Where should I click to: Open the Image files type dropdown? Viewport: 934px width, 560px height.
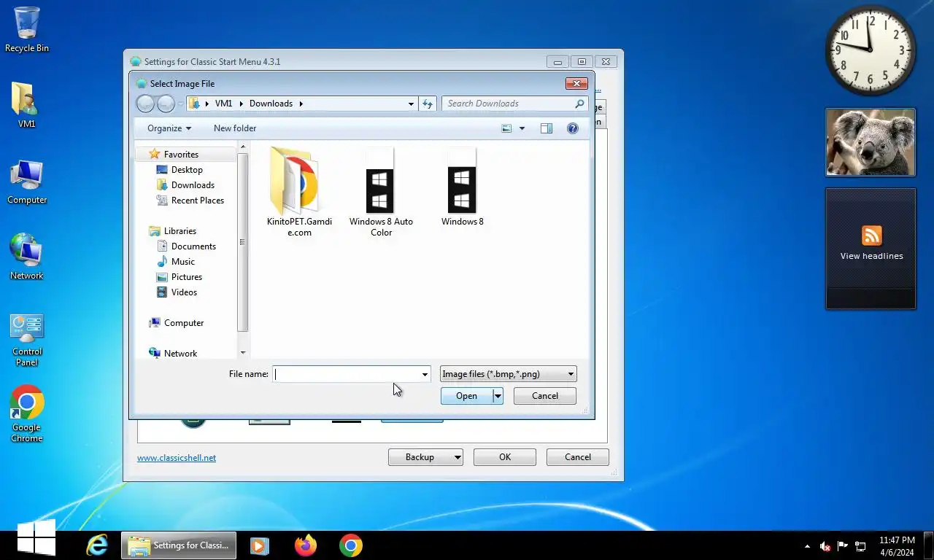[509, 374]
